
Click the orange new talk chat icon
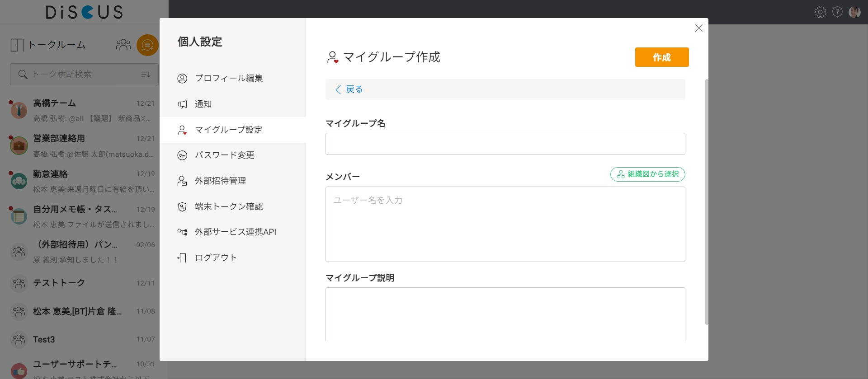click(x=147, y=45)
